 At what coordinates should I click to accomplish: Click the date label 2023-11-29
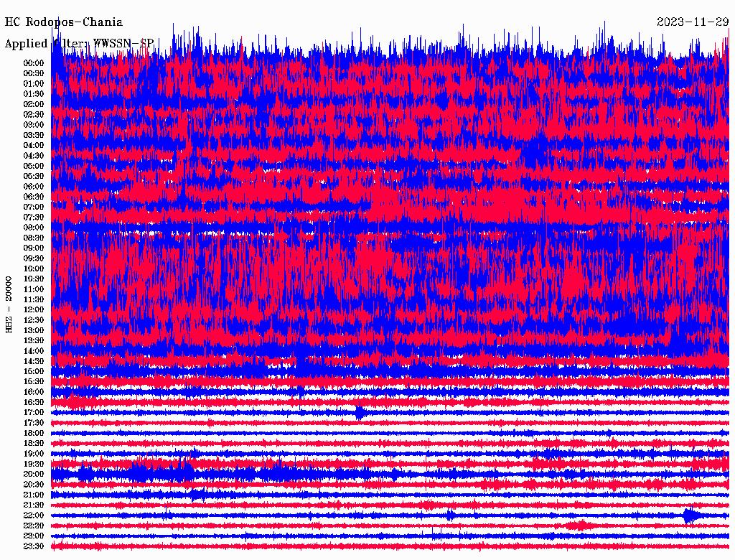[x=692, y=22]
